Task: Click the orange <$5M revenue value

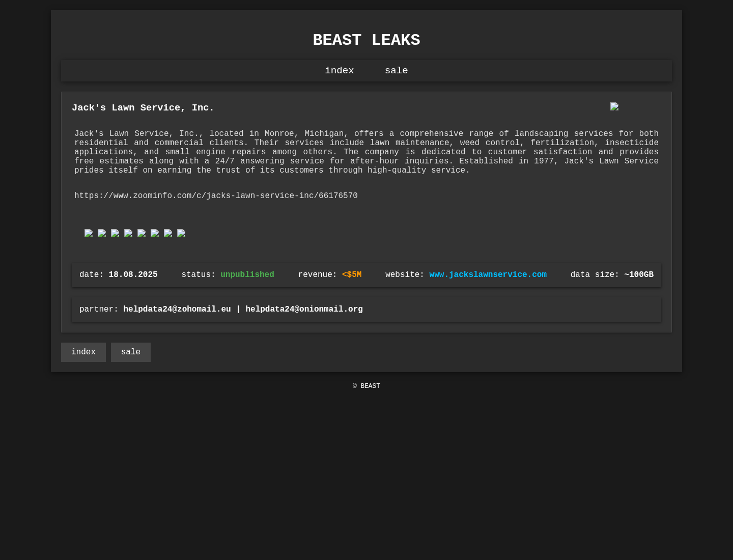Action: click(352, 275)
